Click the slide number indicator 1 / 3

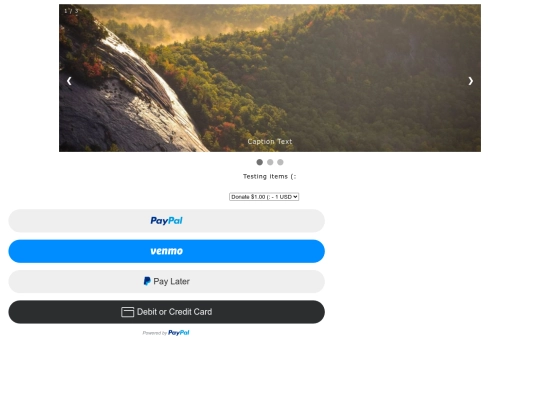point(71,11)
